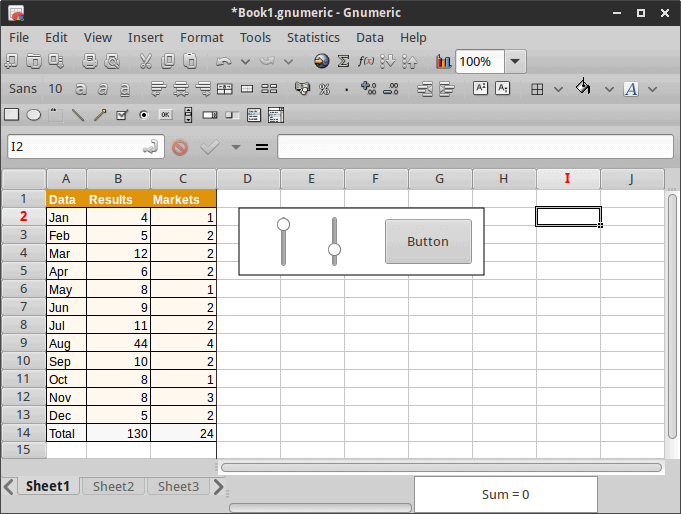Toggle Bold font style
The image size is (681, 514).
[x=81, y=89]
